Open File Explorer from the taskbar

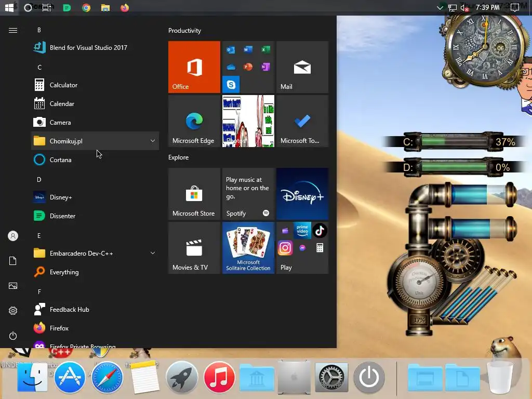click(105, 7)
